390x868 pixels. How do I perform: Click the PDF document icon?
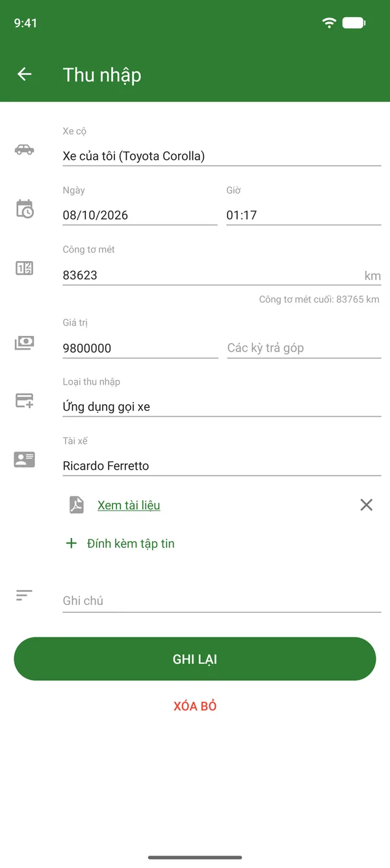77,505
